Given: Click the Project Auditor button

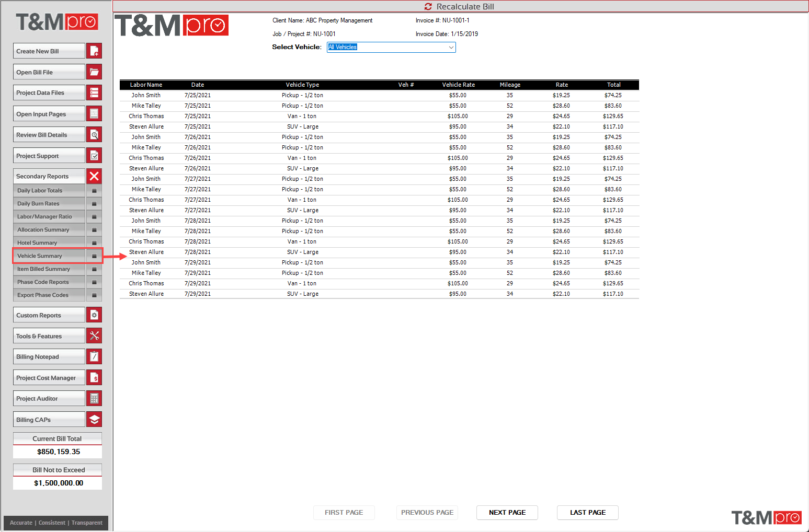Looking at the screenshot, I should click(x=49, y=398).
